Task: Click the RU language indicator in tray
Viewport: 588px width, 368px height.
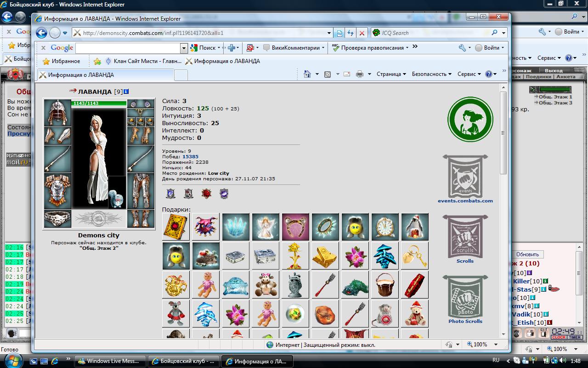Action: [x=496, y=361]
